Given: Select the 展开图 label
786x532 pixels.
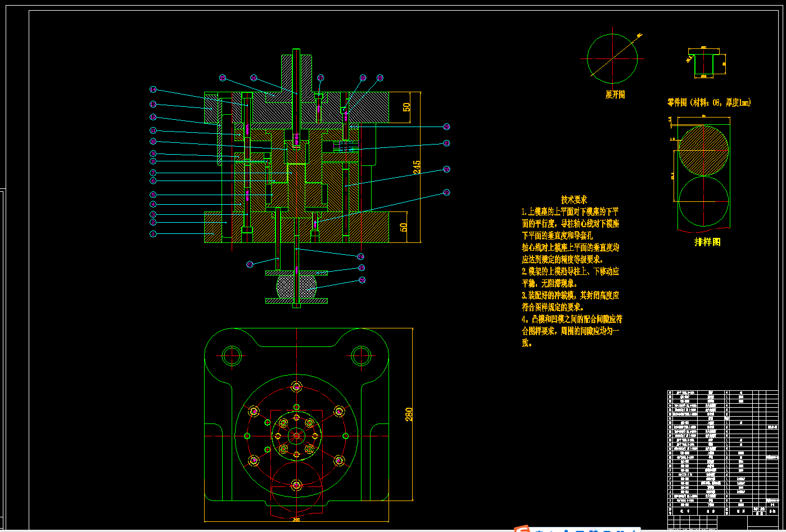Looking at the screenshot, I should pos(615,95).
